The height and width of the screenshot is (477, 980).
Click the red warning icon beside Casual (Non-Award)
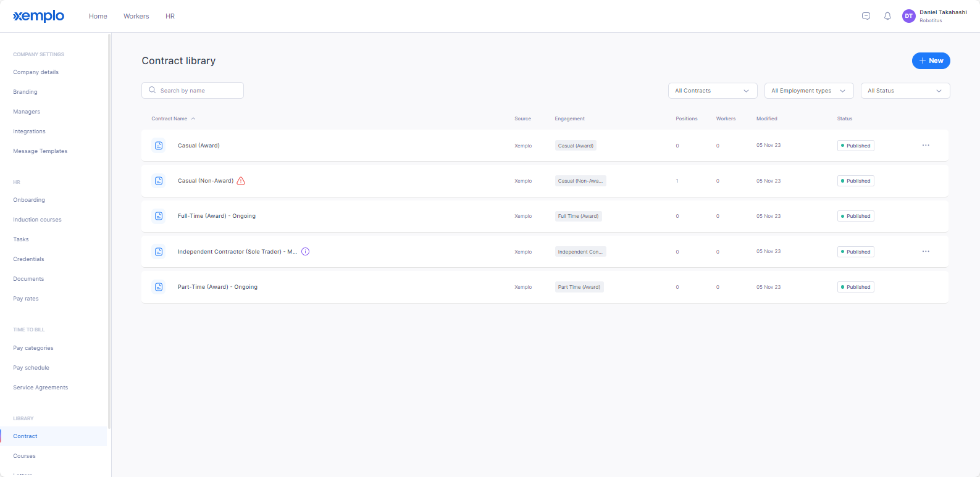(241, 181)
